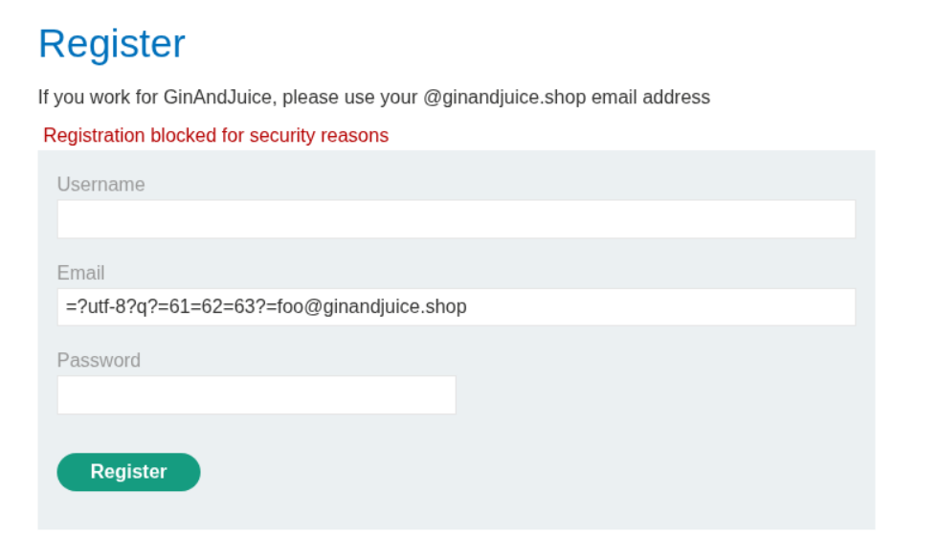Click the Username field label
This screenshot has width=937, height=560.
100,185
